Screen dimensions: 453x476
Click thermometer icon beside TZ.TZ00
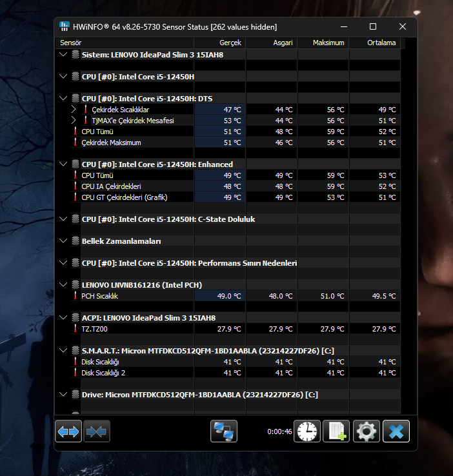click(75, 328)
